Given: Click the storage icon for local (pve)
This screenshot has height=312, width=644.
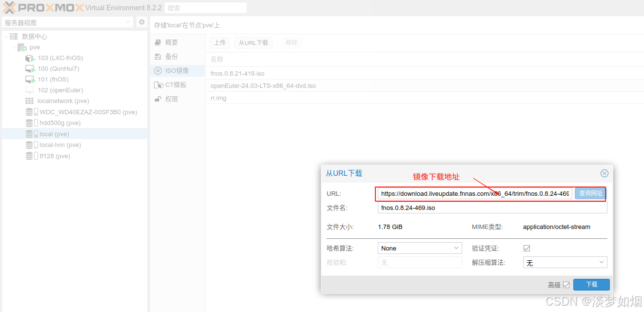Looking at the screenshot, I should [32, 134].
